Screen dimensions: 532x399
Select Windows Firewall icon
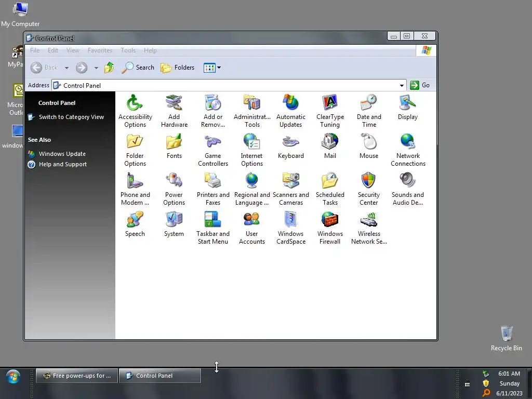330,228
